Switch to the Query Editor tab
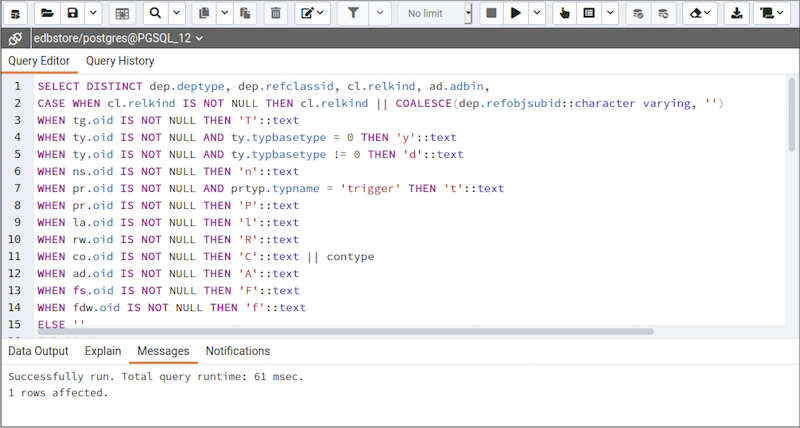 click(39, 61)
